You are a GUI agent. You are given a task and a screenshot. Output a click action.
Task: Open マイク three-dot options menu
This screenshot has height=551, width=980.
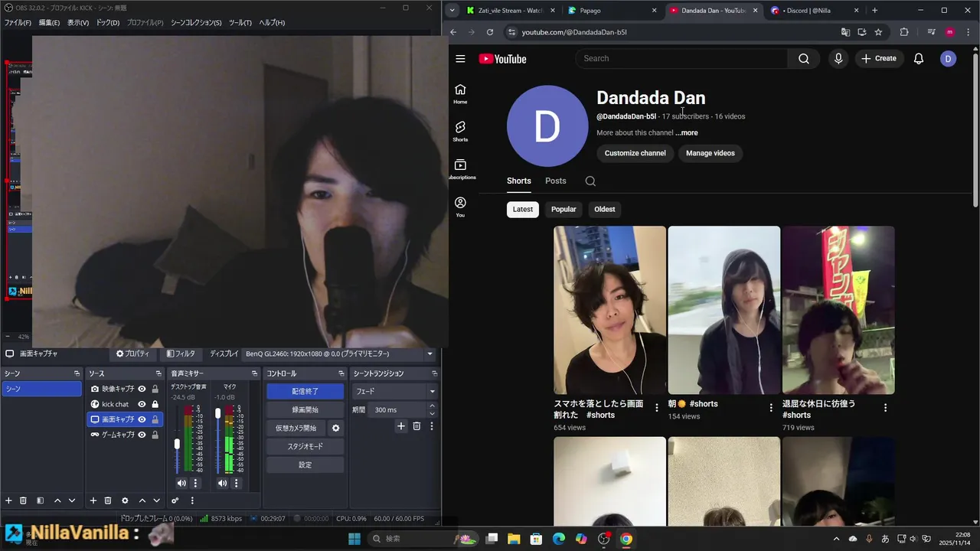point(236,483)
